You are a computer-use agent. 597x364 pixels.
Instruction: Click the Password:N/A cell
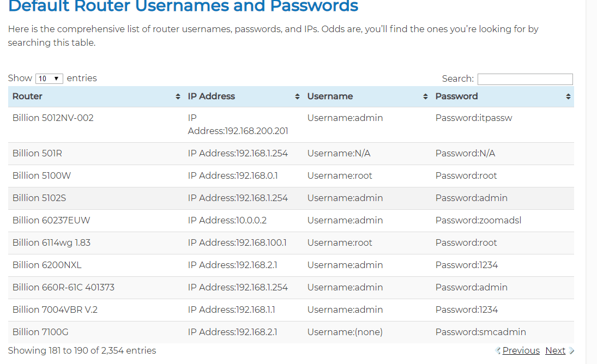pyautogui.click(x=503, y=154)
